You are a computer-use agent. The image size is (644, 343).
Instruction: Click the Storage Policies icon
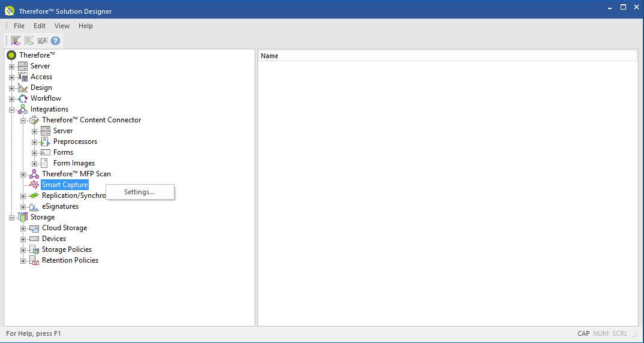pos(34,249)
